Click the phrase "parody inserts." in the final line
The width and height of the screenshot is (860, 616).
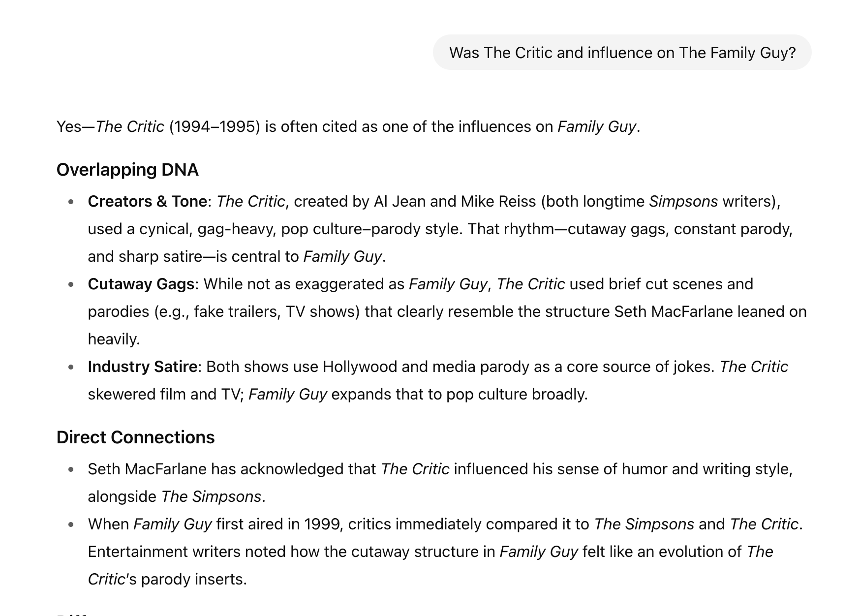[x=194, y=579]
